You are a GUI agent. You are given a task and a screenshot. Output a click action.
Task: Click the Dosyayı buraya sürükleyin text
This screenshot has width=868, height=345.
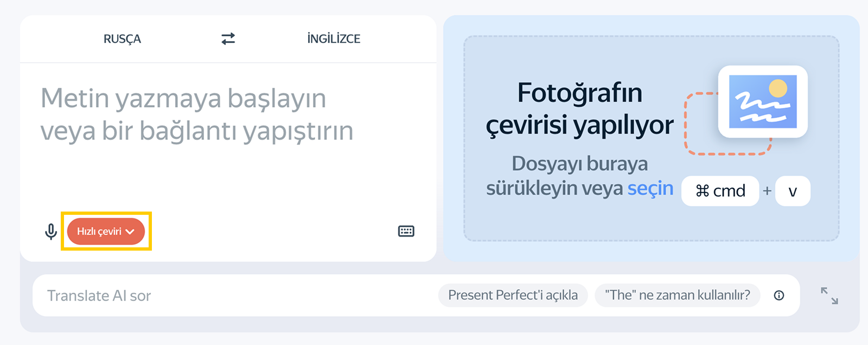(x=579, y=164)
